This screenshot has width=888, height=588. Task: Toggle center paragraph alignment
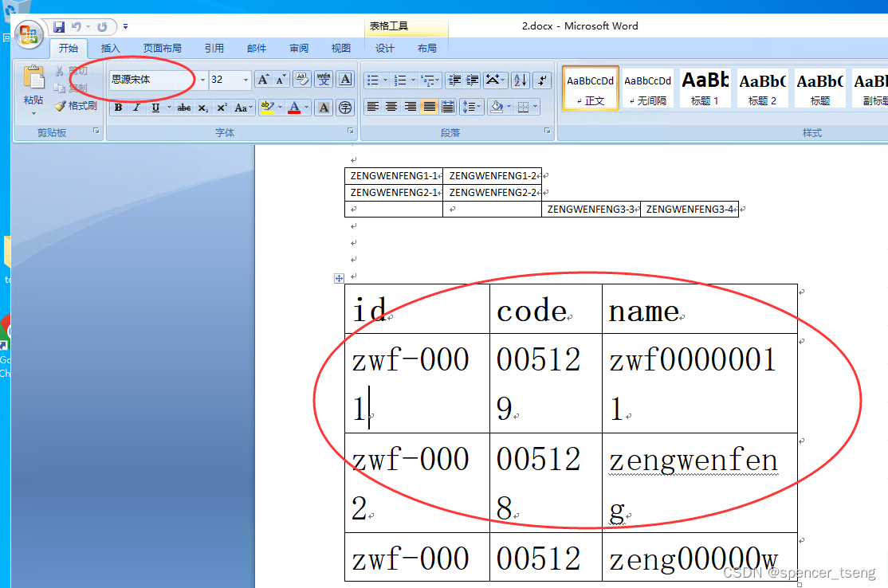coord(391,107)
